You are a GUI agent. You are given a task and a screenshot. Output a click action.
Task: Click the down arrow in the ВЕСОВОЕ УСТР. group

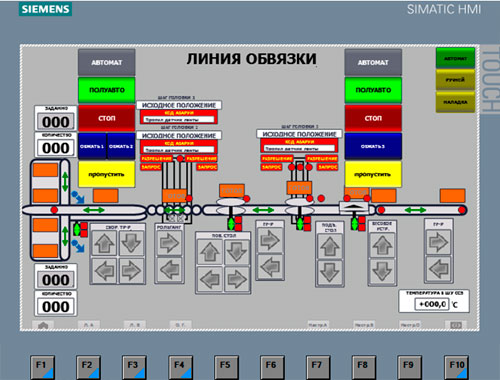(382, 271)
